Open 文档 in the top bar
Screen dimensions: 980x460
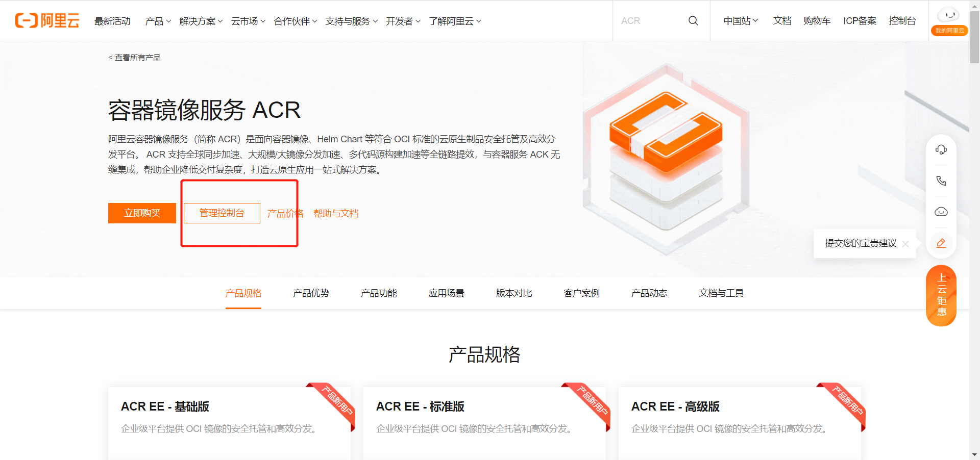(782, 21)
